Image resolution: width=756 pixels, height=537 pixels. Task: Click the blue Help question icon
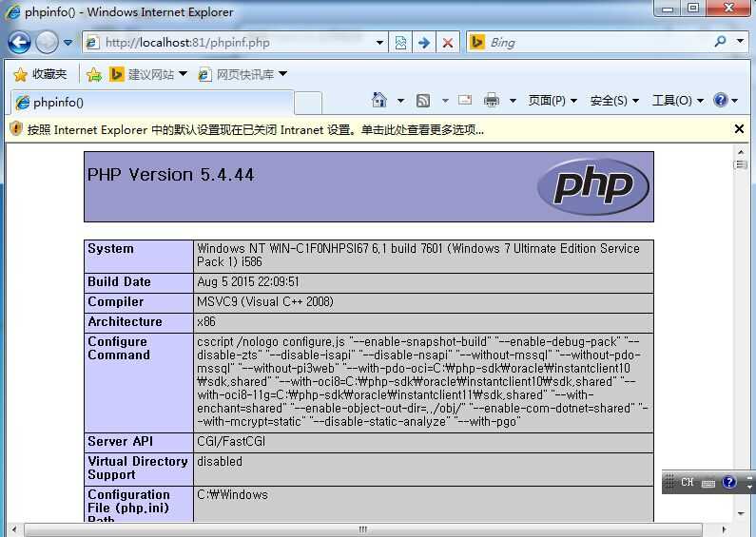[720, 100]
